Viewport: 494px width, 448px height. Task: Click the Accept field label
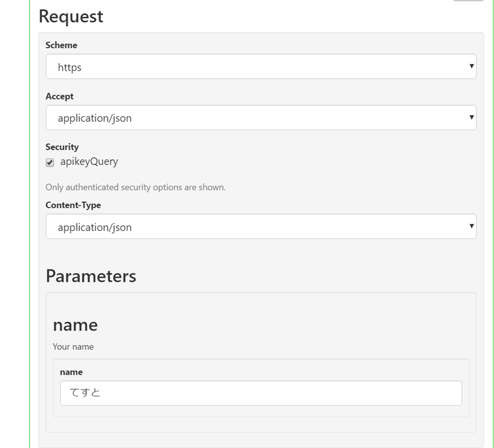(x=60, y=96)
